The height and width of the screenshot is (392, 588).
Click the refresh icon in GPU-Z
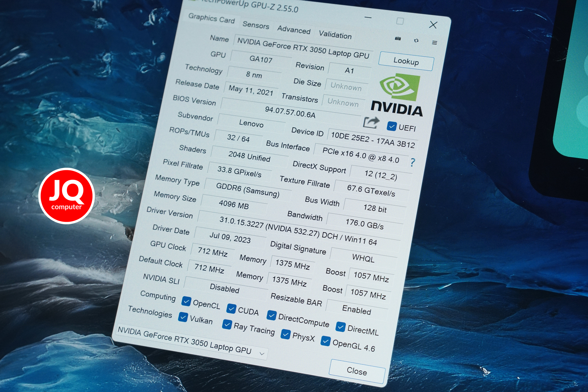[416, 41]
